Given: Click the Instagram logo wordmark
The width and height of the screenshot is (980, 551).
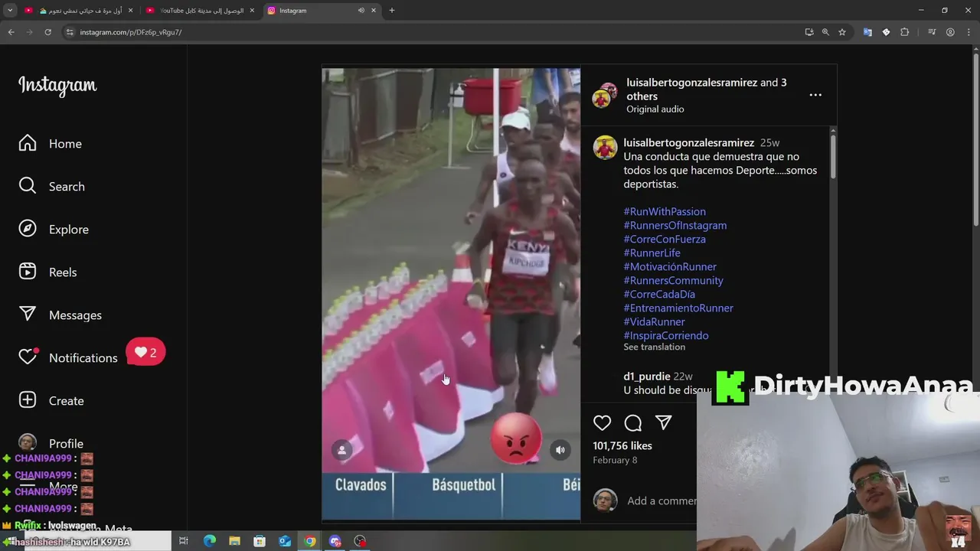Looking at the screenshot, I should coord(57,86).
